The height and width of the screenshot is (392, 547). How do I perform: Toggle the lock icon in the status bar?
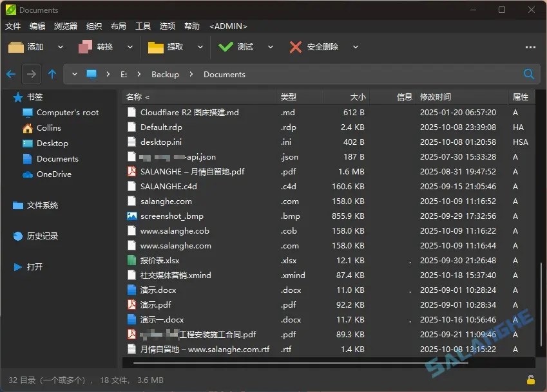click(x=532, y=380)
